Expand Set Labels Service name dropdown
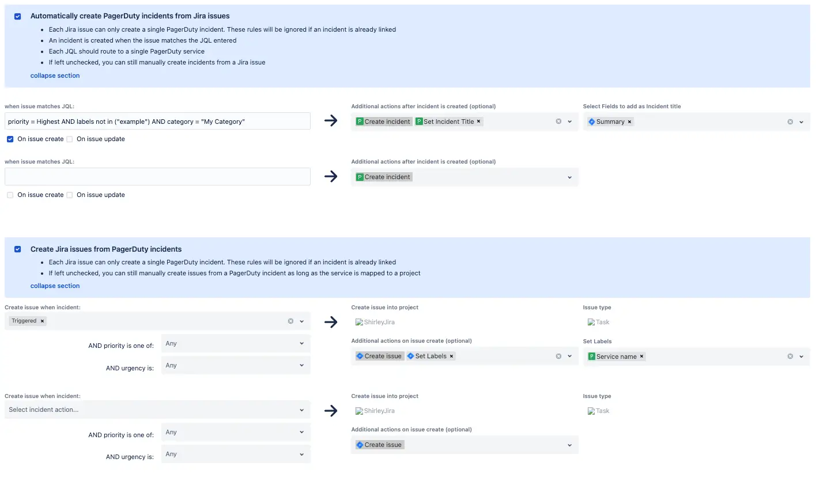Image resolution: width=816 pixels, height=504 pixels. (x=802, y=357)
